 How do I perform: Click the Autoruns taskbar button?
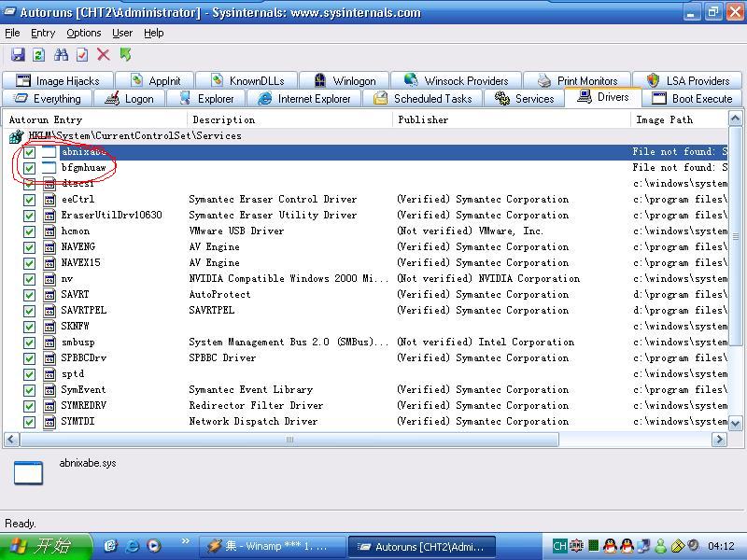(x=422, y=546)
